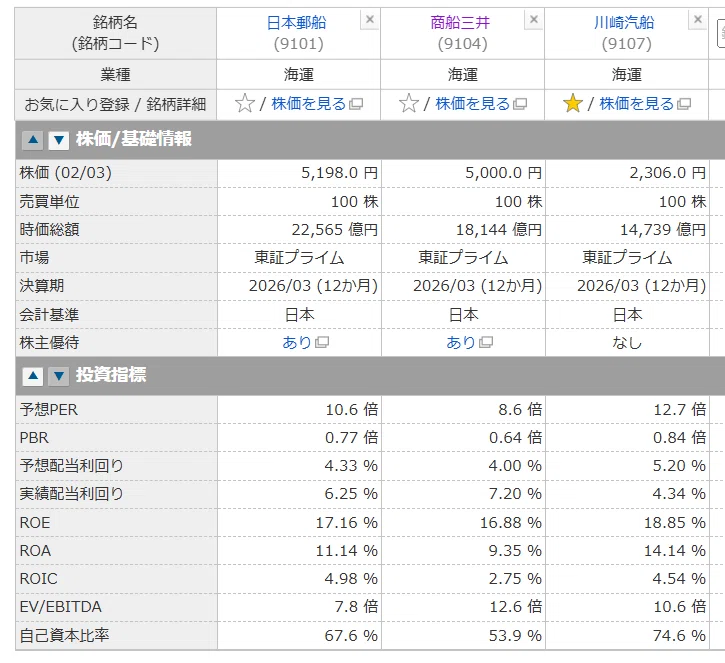Click external-link icon beside 日本郵船 あり
Image resolution: width=725 pixels, height=663 pixels.
pyautogui.click(x=322, y=343)
